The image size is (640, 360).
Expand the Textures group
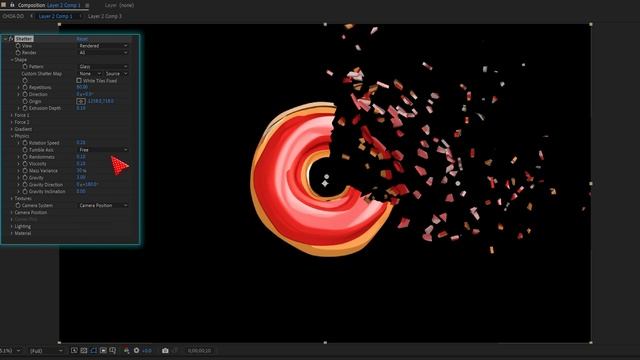pos(12,198)
